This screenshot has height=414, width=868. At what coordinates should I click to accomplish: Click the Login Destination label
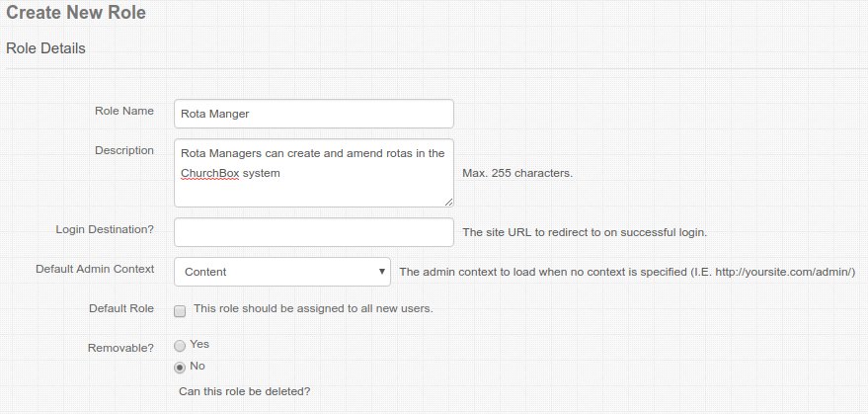click(105, 229)
